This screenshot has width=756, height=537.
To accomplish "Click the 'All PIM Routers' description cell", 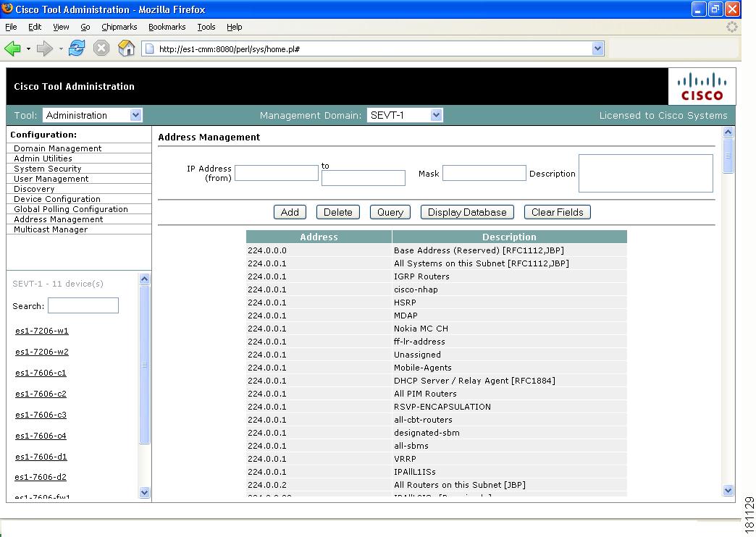I will [509, 394].
